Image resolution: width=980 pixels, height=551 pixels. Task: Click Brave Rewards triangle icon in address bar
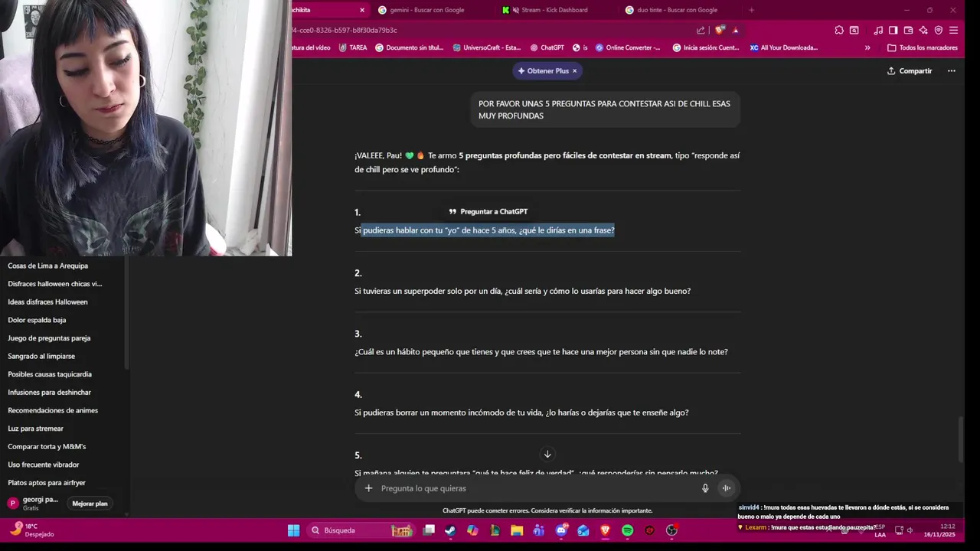coord(736,30)
